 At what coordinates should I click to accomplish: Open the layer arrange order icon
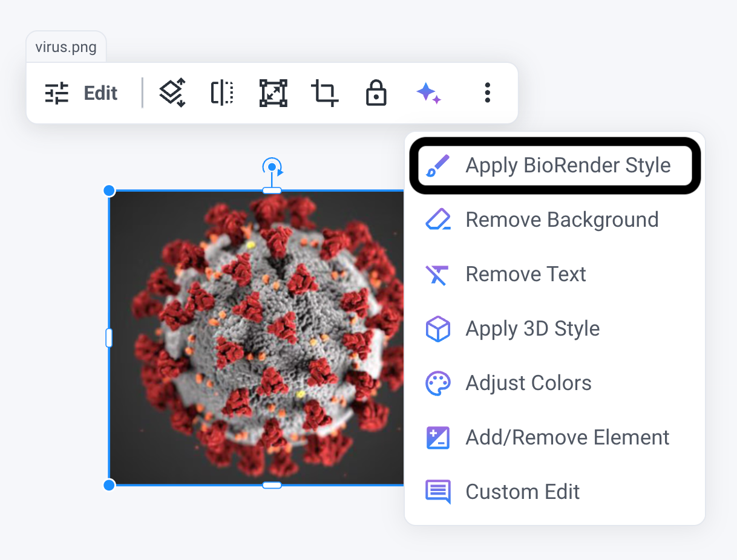pos(172,93)
